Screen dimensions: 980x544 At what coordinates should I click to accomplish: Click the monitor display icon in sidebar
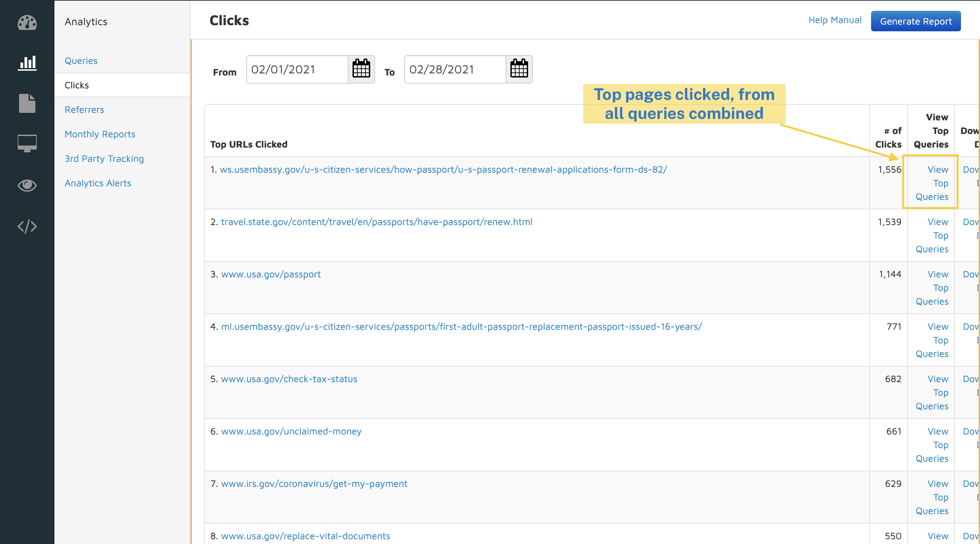(27, 143)
